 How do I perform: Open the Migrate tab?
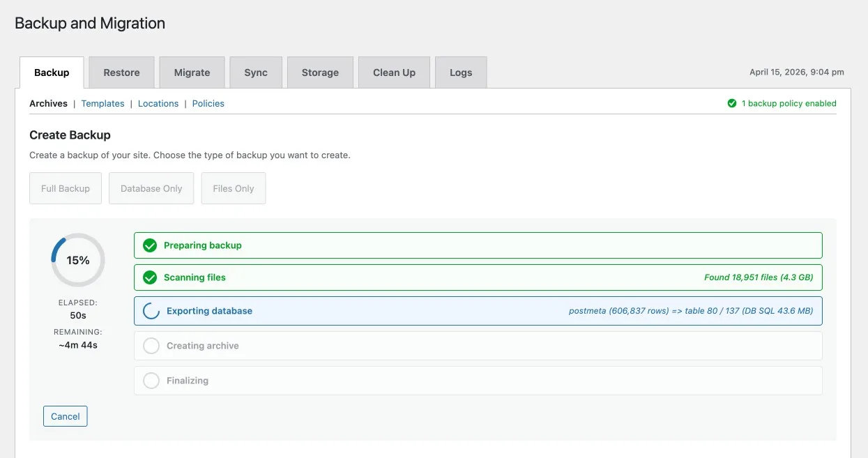point(192,72)
